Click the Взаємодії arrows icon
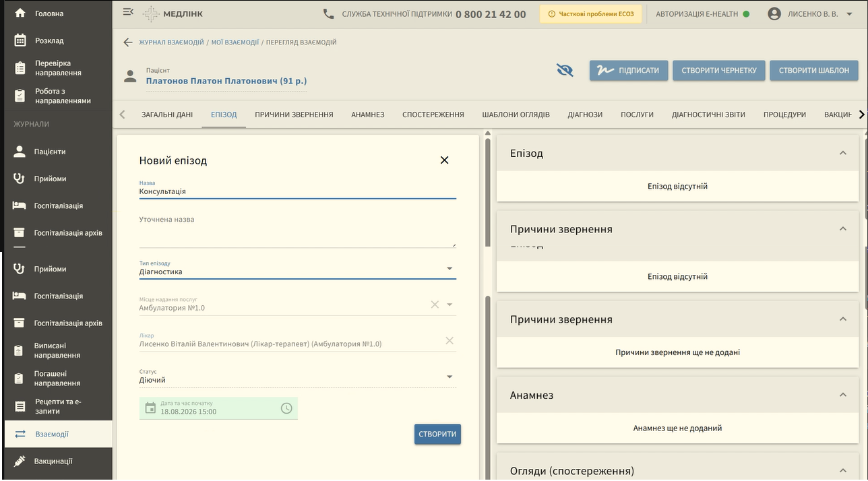Image resolution: width=868 pixels, height=481 pixels. tap(20, 434)
